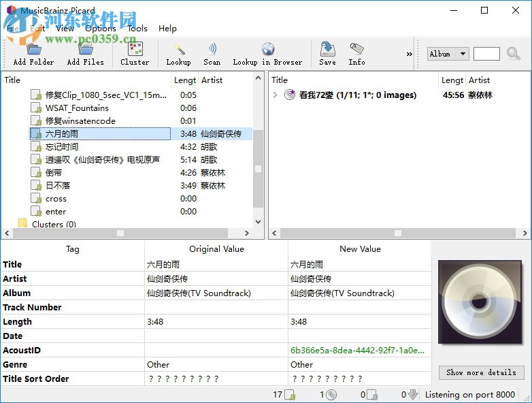
Task: Click the file icon next to cross
Action: coord(36,198)
